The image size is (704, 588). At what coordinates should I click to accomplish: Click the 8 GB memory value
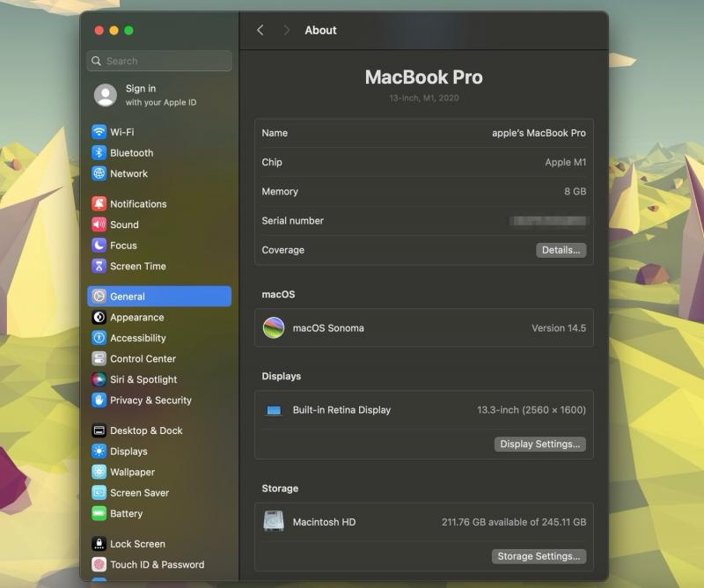pyautogui.click(x=576, y=191)
